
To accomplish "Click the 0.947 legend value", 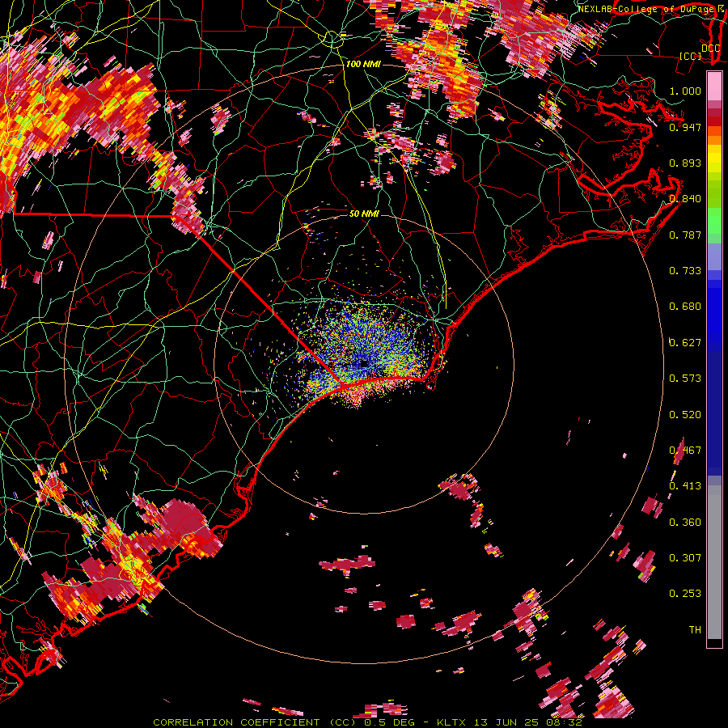I will (x=685, y=127).
